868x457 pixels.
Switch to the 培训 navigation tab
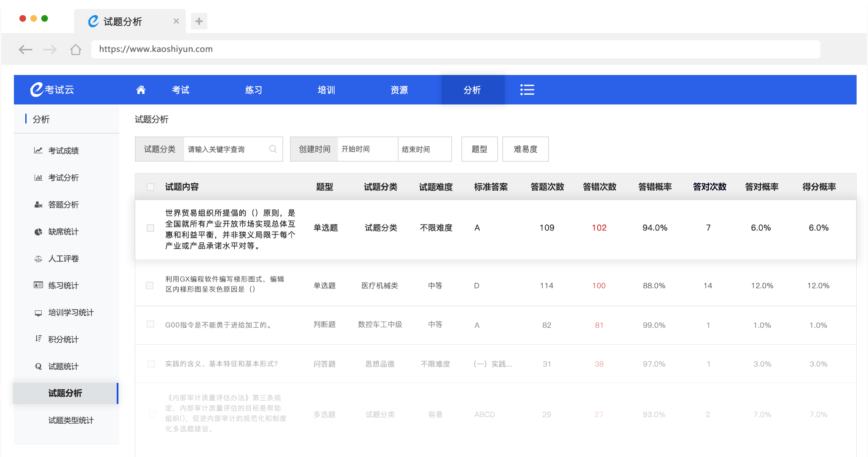(x=326, y=90)
